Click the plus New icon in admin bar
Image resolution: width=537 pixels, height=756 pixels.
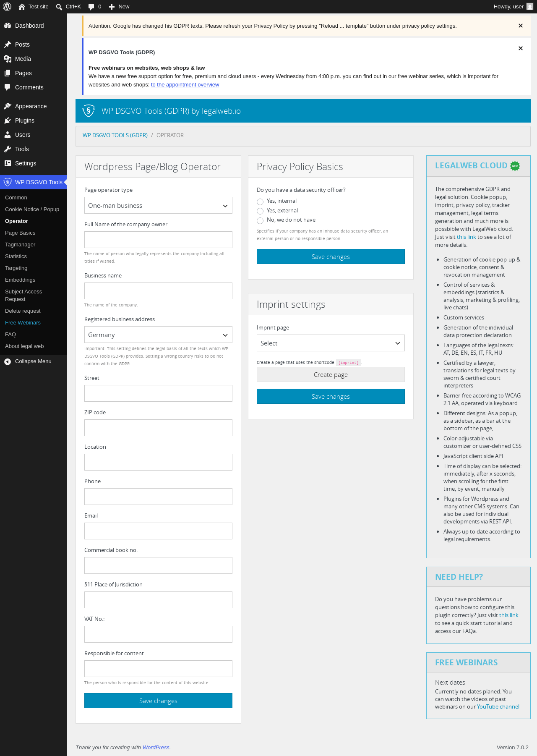tap(112, 7)
